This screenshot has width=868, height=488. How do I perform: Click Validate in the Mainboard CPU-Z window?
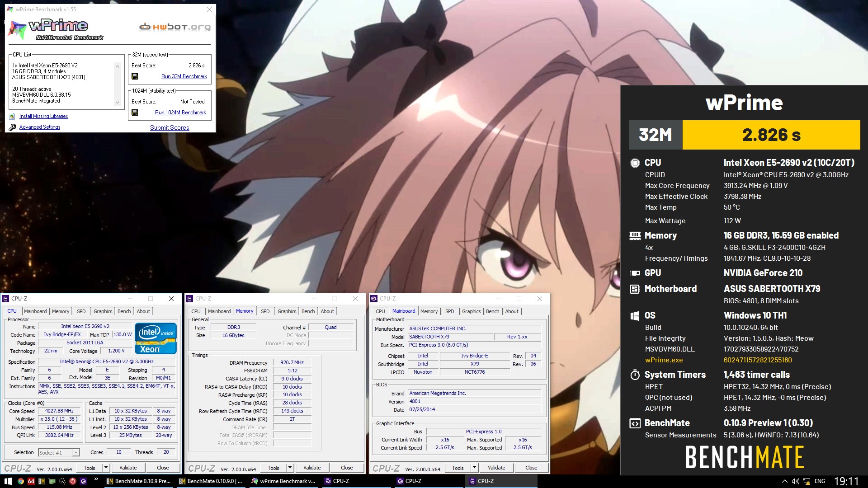coord(496,468)
